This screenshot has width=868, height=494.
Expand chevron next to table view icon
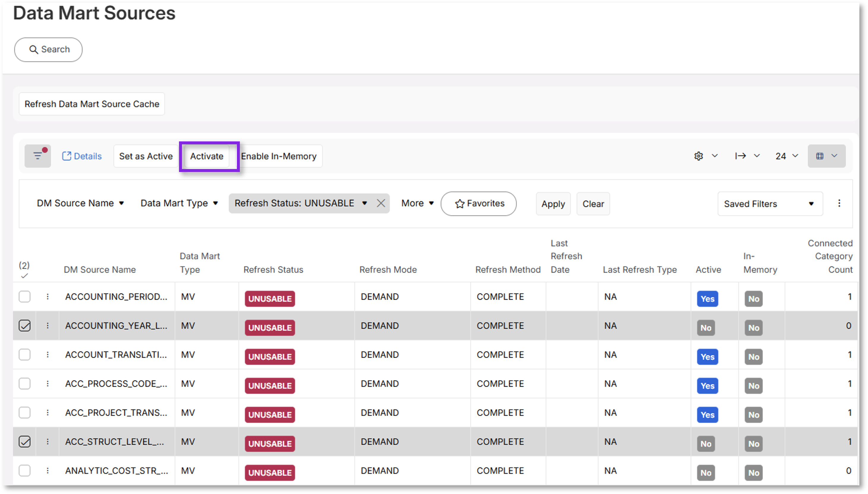pyautogui.click(x=834, y=156)
